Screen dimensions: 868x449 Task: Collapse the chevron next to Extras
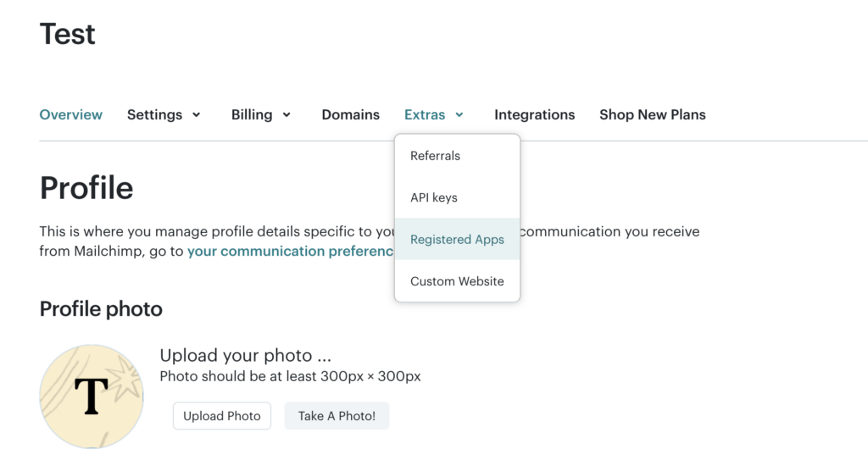459,114
